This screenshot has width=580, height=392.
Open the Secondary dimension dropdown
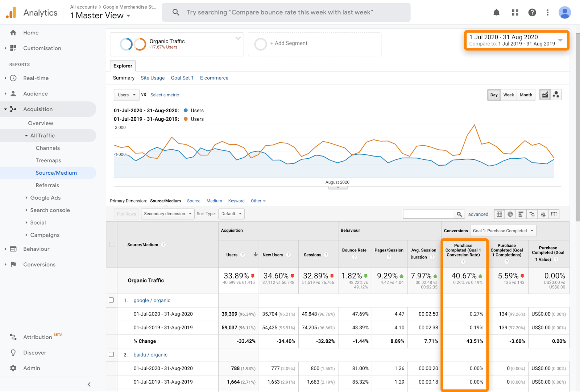click(x=167, y=214)
